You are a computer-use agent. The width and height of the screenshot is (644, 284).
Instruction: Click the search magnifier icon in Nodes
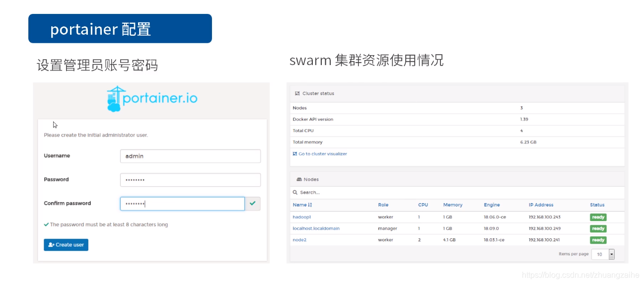tap(295, 192)
